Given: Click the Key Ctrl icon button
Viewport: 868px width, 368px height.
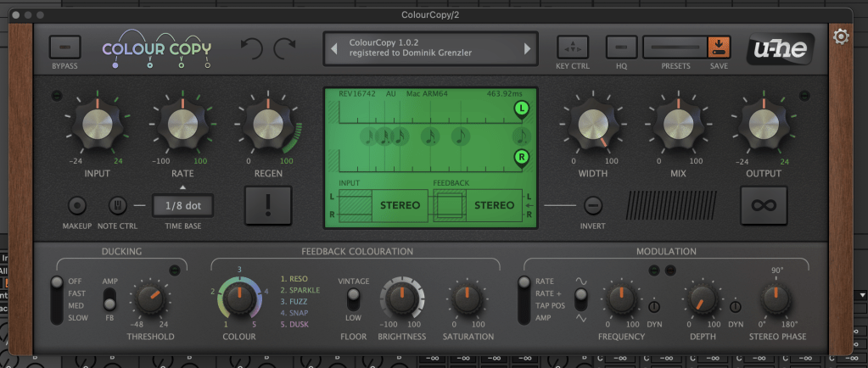Looking at the screenshot, I should click(573, 47).
